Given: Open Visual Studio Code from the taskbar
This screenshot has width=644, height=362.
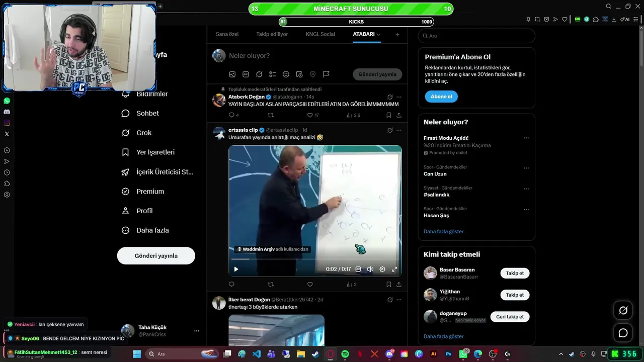Looking at the screenshot, I should click(x=257, y=354).
